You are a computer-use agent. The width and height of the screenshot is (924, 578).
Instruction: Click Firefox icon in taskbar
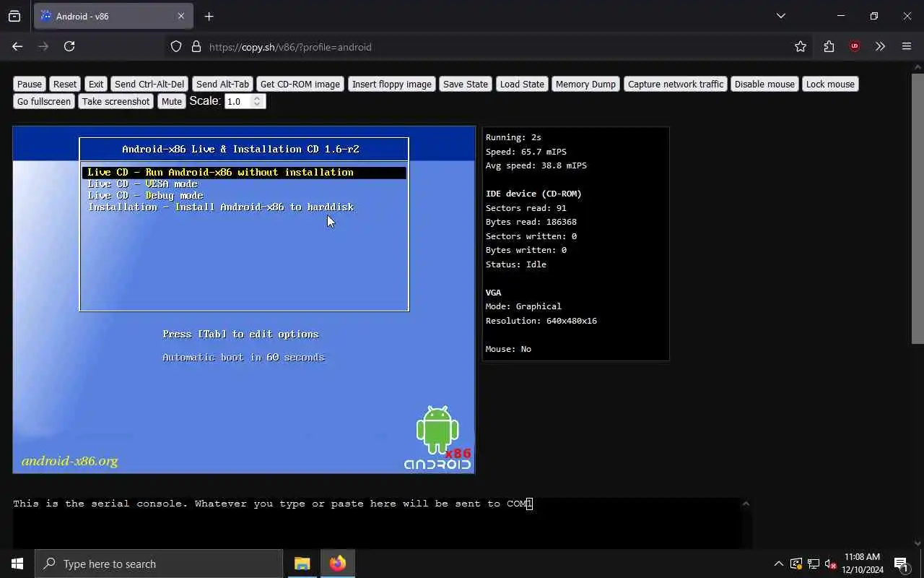point(337,564)
